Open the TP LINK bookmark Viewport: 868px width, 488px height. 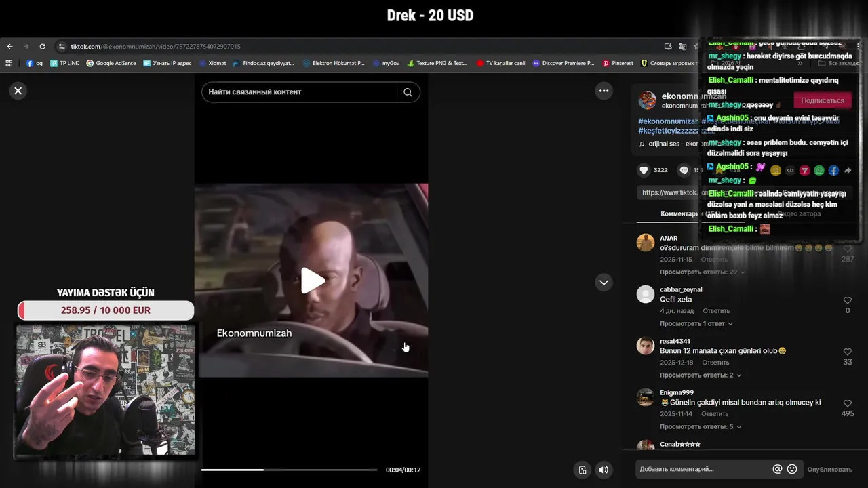[x=64, y=63]
